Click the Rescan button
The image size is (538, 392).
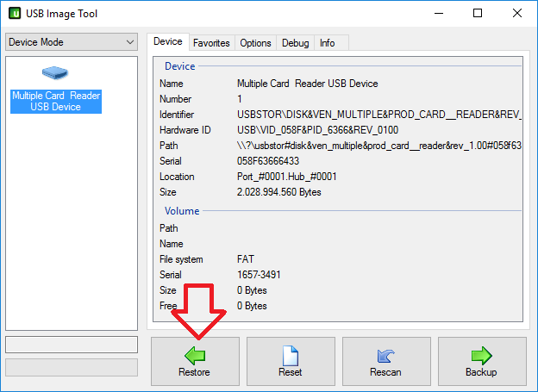tap(386, 361)
